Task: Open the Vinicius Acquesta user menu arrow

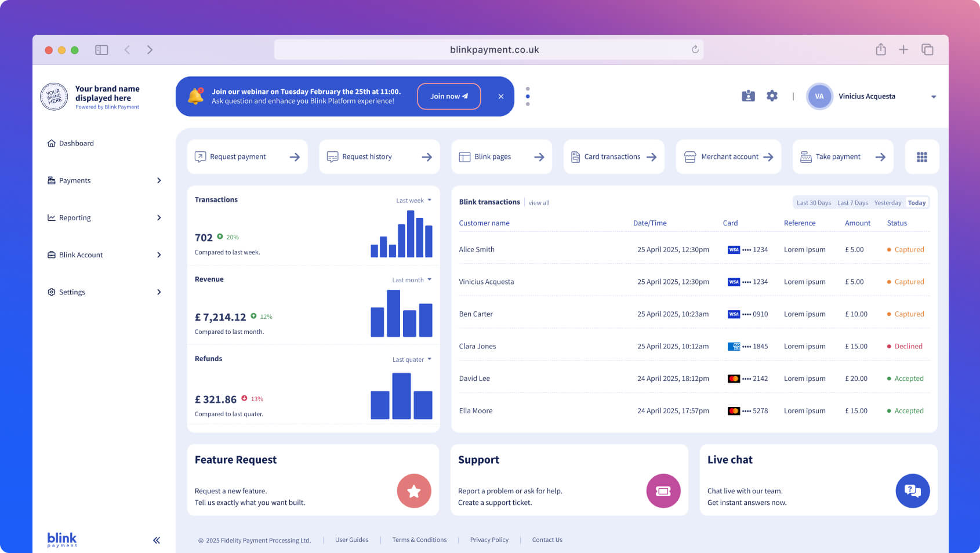Action: point(934,97)
